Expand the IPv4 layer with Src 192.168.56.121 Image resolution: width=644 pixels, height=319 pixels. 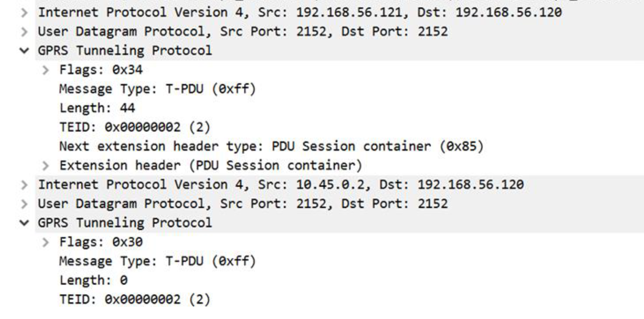[28, 13]
